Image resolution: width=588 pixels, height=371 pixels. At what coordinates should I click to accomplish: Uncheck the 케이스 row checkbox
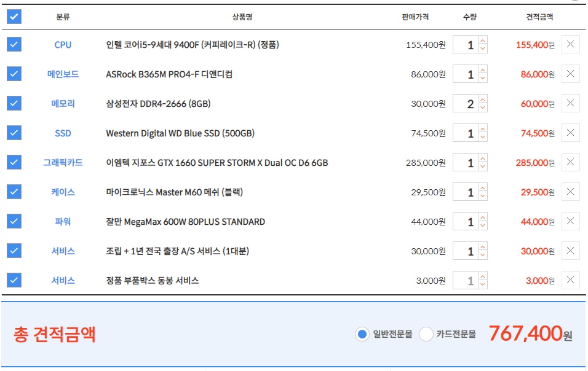[x=14, y=192]
